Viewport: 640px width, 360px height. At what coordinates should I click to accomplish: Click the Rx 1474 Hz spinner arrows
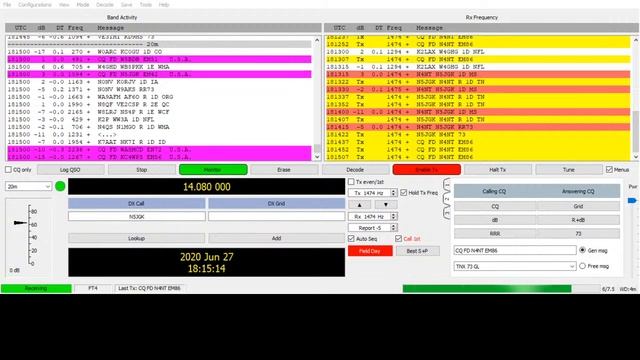click(393, 216)
